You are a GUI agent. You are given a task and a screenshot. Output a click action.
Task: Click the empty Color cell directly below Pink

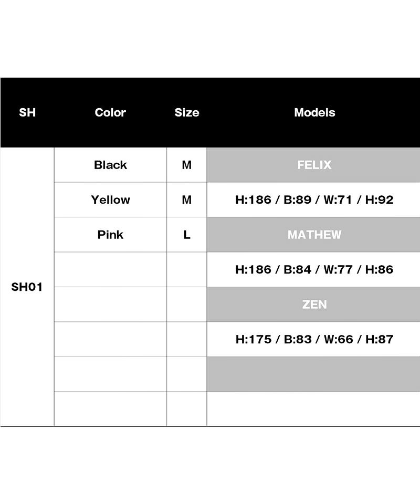click(110, 269)
